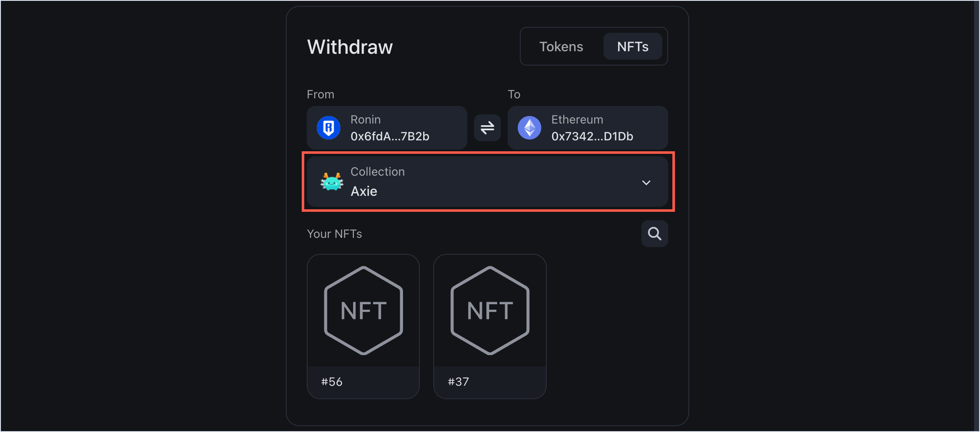Expand the Axie Collection dropdown
The height and width of the screenshot is (432, 980).
[487, 182]
